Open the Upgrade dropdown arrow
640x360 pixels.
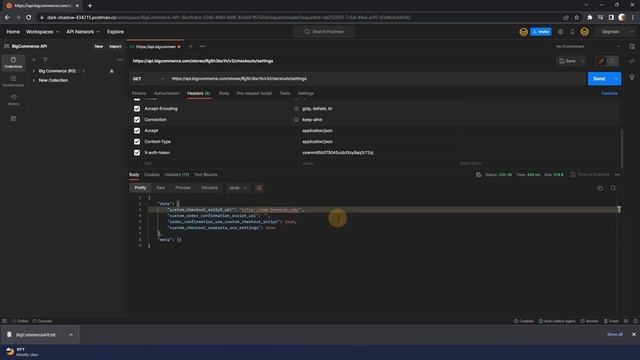click(631, 32)
